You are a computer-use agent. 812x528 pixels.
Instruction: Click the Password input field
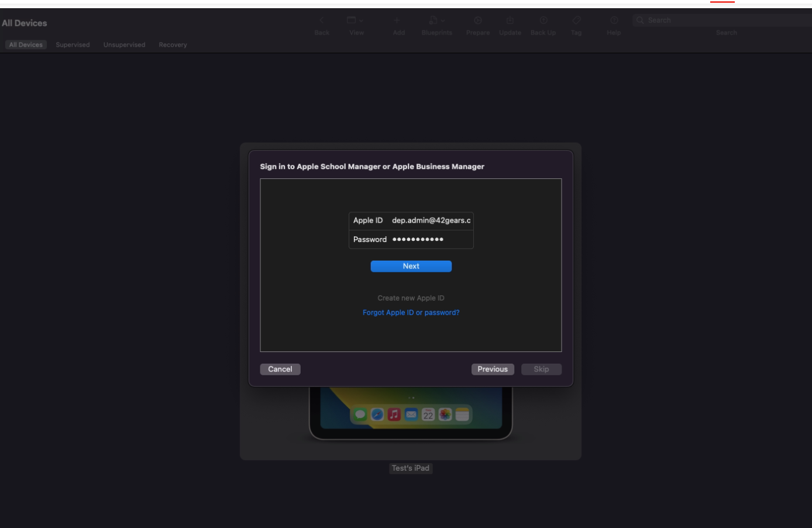coord(411,239)
